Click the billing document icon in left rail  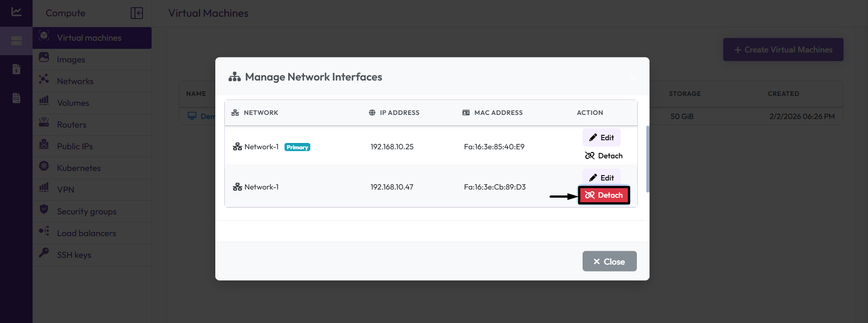pyautogui.click(x=16, y=69)
